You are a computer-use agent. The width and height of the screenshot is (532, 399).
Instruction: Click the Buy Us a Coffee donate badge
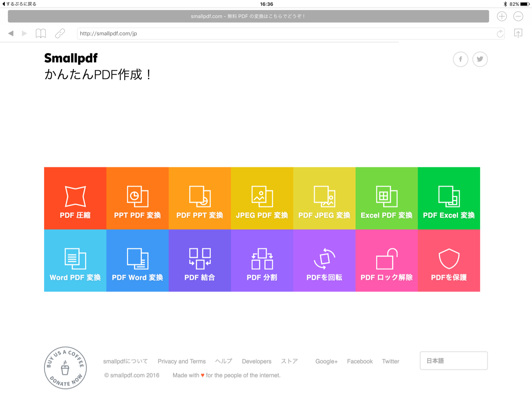(x=65, y=368)
